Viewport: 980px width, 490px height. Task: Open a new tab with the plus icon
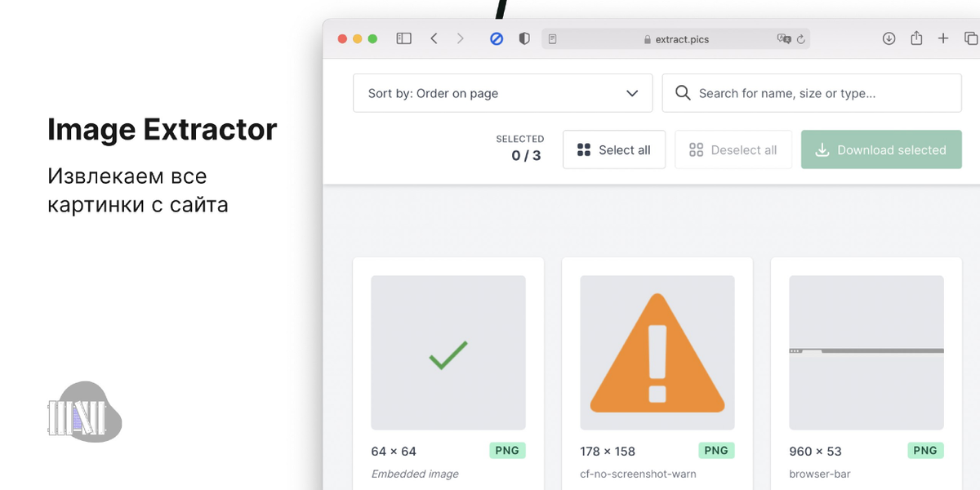[x=943, y=38]
